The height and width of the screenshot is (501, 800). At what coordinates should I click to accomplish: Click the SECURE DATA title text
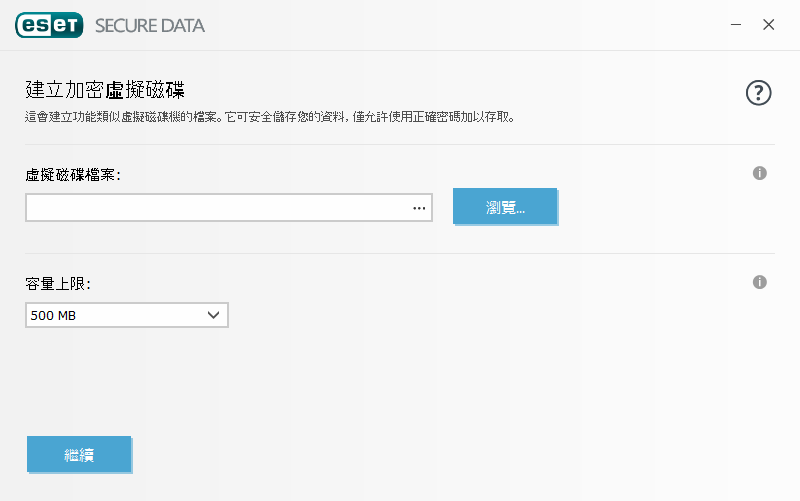(x=149, y=26)
